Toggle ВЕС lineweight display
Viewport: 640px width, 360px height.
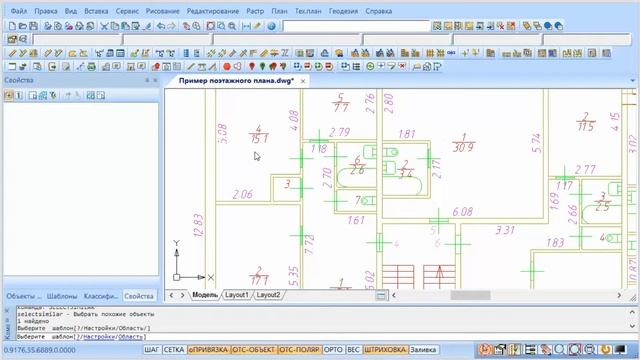(353, 350)
